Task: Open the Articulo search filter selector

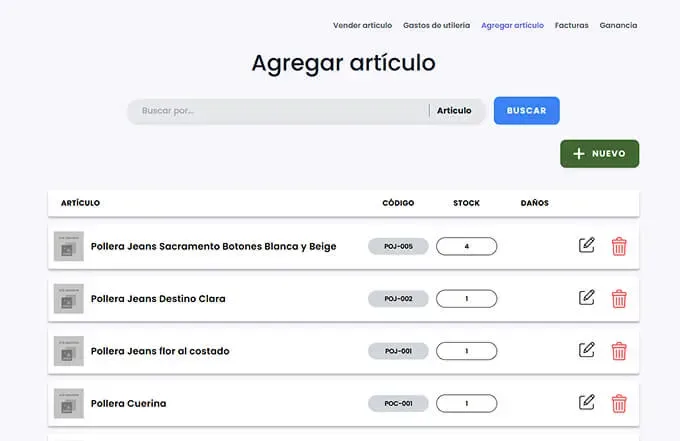Action: coord(454,111)
